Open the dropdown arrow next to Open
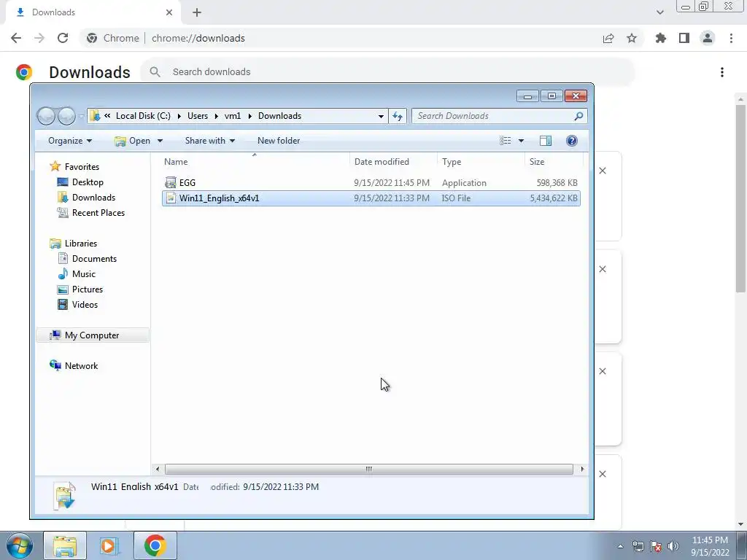Screen dimensions: 747x560 tap(160, 141)
